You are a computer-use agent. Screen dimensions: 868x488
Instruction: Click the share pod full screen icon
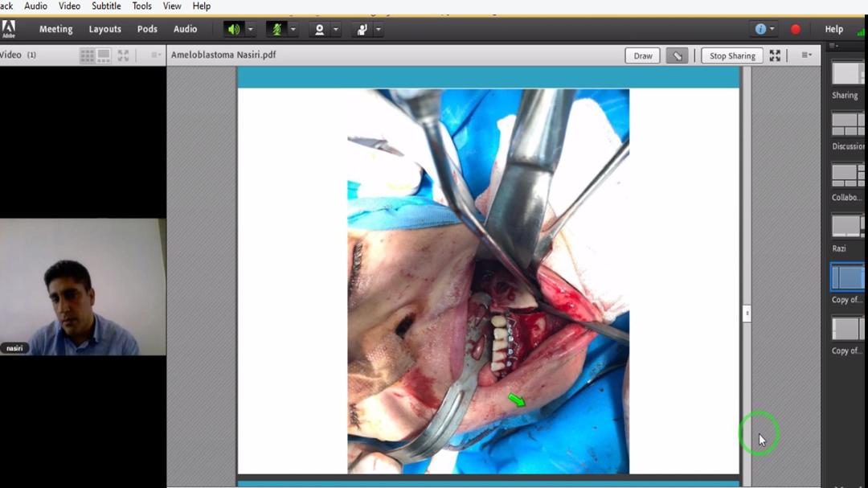[775, 55]
